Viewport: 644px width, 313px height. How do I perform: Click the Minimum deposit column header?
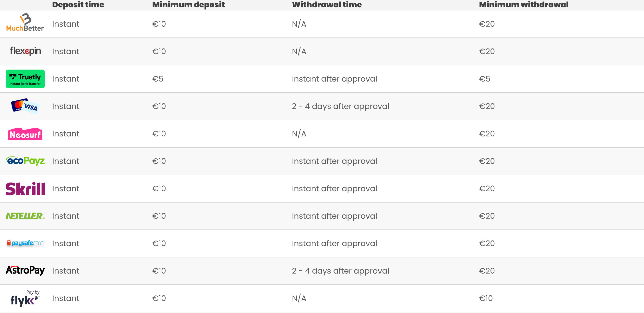(x=188, y=4)
